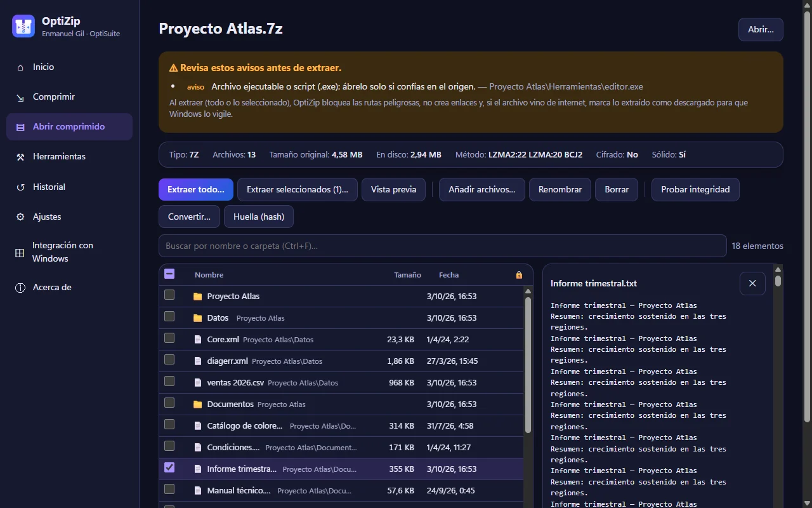
Task: Close the Informe trimestral.txt preview panel
Action: [752, 283]
